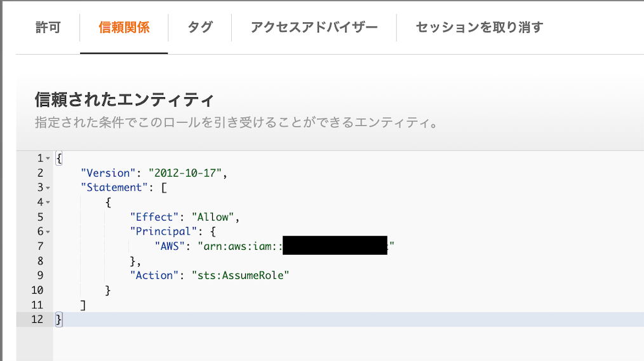The image size is (644, 361).
Task: Click the "2012-10-17" value
Action: point(185,173)
